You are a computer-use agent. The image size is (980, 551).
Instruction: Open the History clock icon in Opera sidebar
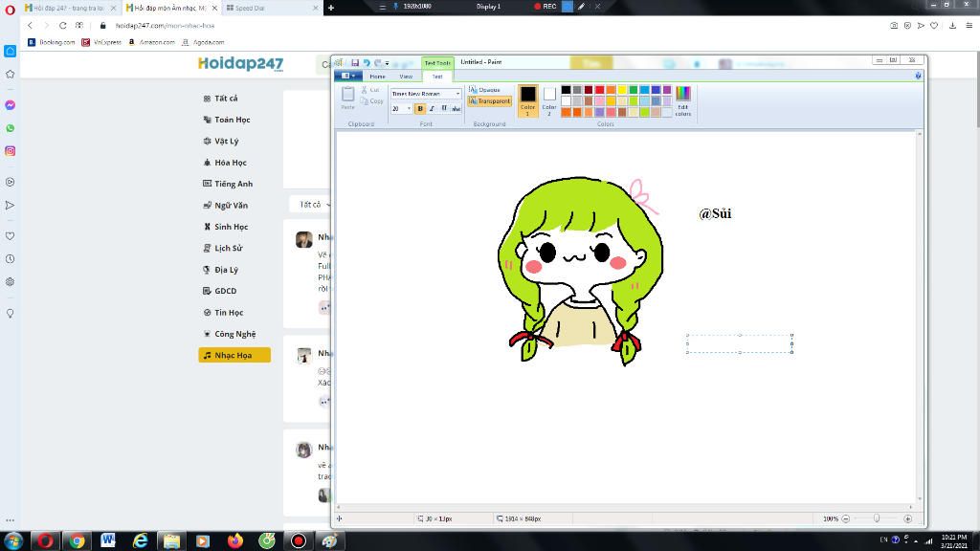10,258
